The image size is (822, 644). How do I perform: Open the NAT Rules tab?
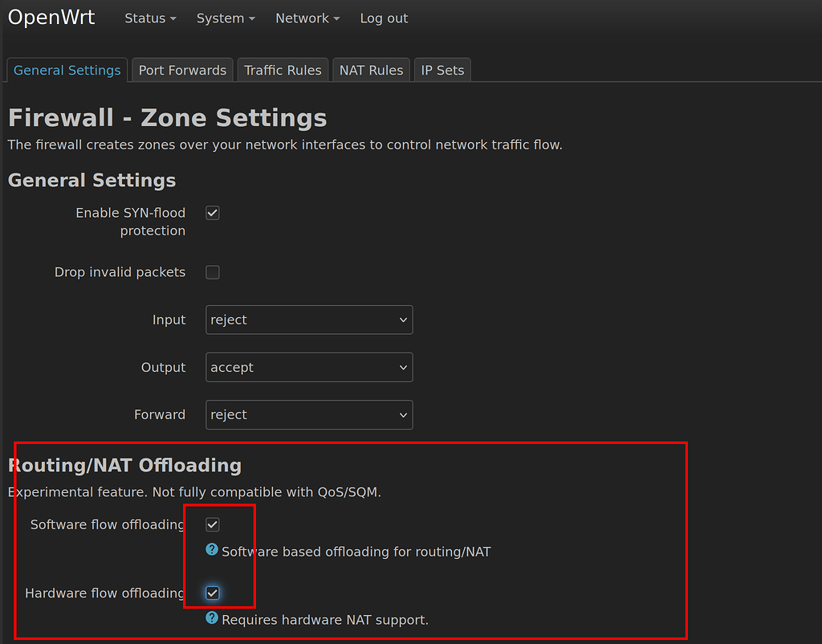coord(371,70)
